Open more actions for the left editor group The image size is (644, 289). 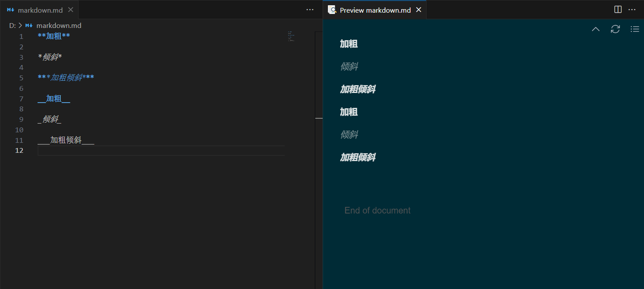tap(310, 10)
